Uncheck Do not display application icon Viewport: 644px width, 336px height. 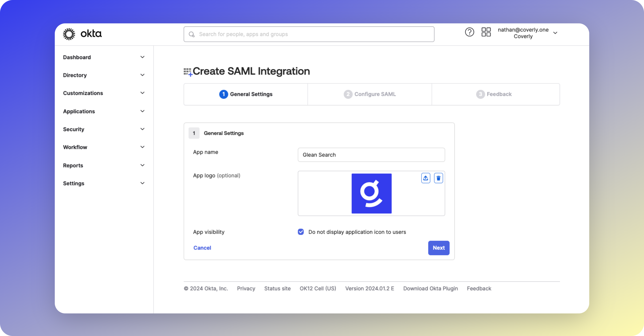(301, 232)
